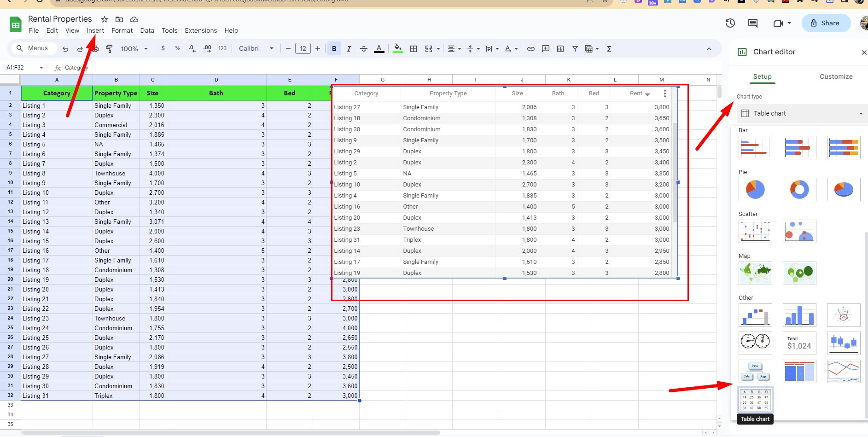Open number format 123 menu
Screen dimensions: 868x437
click(222, 48)
